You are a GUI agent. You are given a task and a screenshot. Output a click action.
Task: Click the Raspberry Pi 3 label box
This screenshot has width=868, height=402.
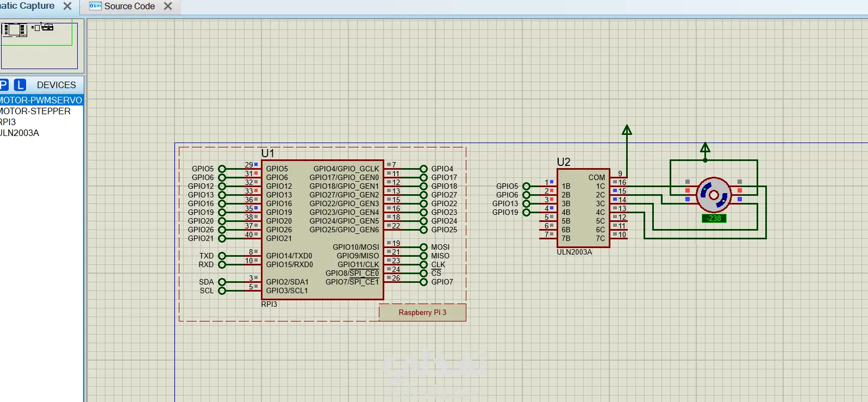[x=422, y=313]
